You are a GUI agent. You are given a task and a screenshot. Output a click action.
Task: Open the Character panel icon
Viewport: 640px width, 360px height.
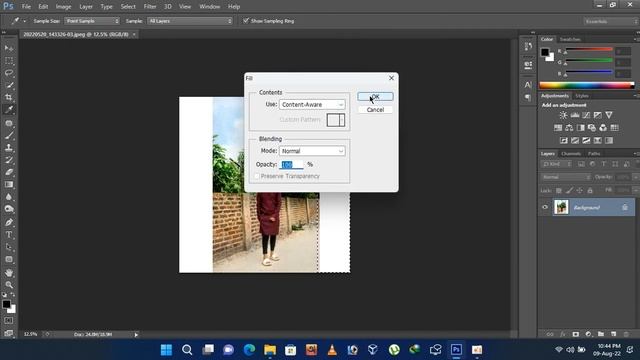(x=528, y=85)
